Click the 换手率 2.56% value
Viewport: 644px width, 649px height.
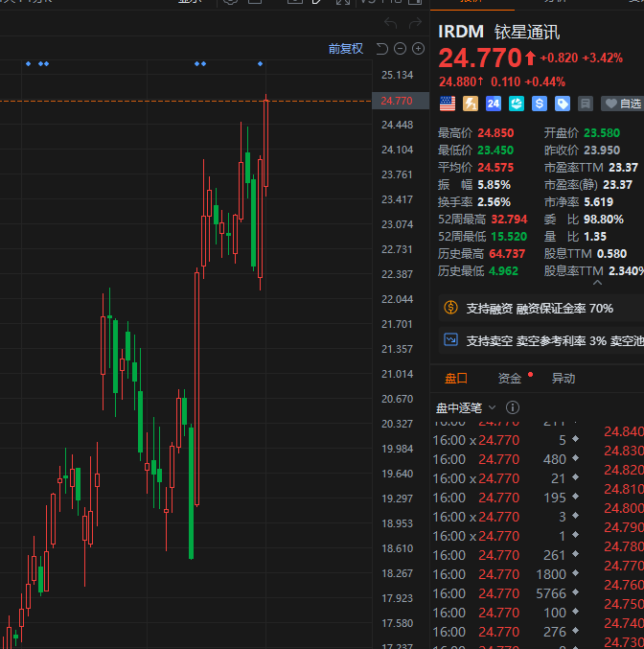point(494,202)
